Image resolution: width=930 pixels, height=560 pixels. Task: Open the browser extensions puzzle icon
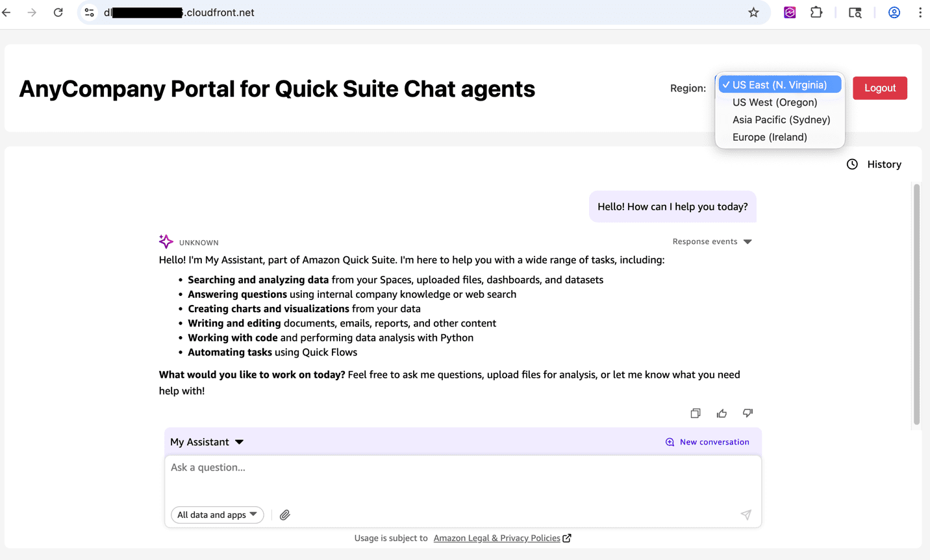(816, 12)
